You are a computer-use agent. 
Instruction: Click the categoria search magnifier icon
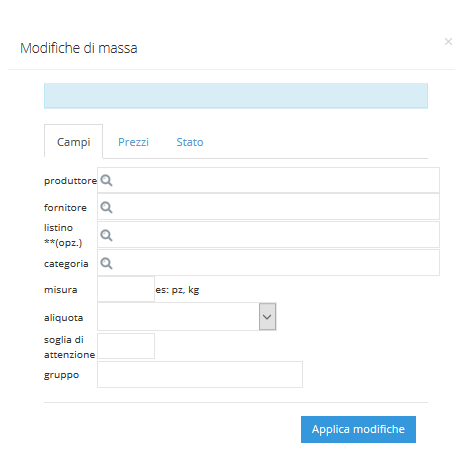pyautogui.click(x=106, y=263)
